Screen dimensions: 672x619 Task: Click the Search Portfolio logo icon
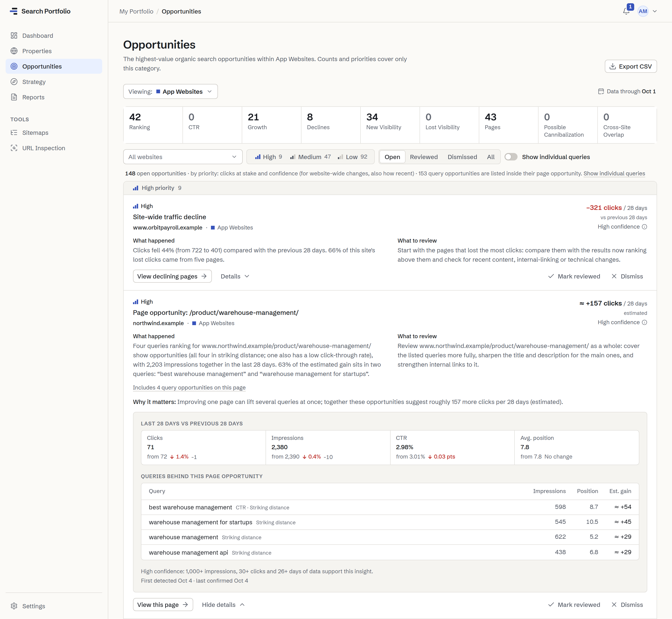point(14,11)
